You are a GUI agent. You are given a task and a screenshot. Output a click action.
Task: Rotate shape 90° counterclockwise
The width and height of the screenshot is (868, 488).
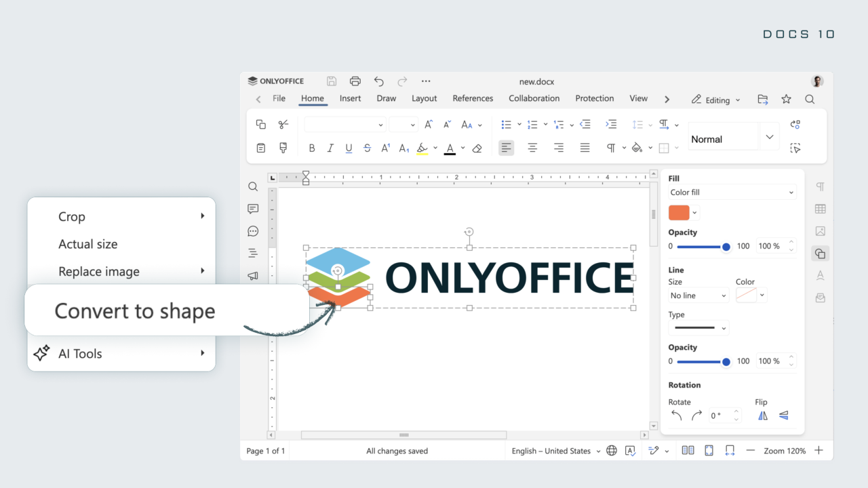(x=676, y=415)
